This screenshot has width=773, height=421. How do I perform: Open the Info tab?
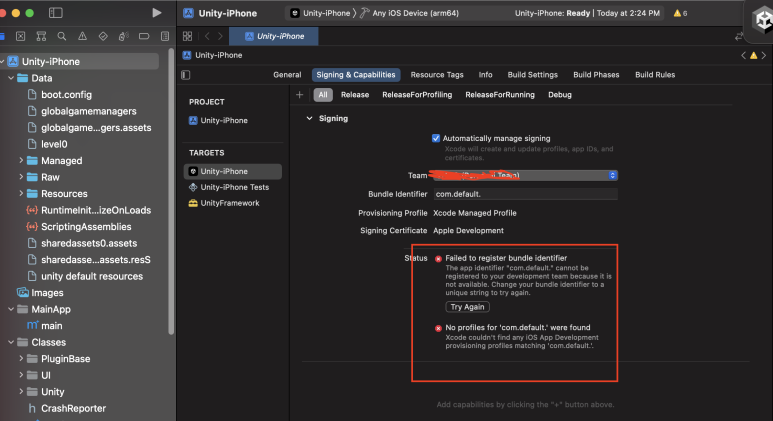point(485,75)
